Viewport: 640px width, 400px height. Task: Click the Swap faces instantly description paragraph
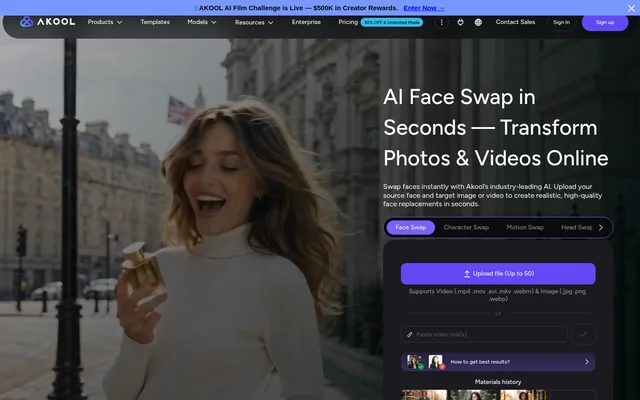493,195
